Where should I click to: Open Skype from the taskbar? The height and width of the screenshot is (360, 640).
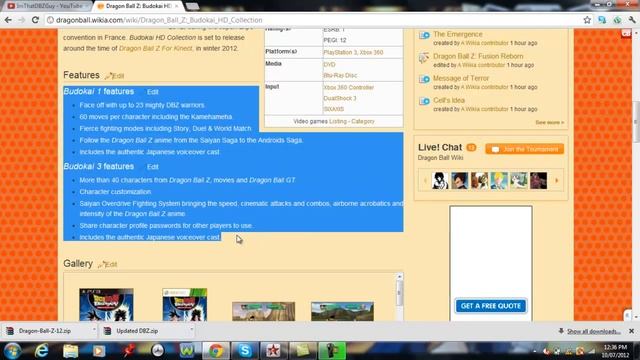pyautogui.click(x=244, y=351)
